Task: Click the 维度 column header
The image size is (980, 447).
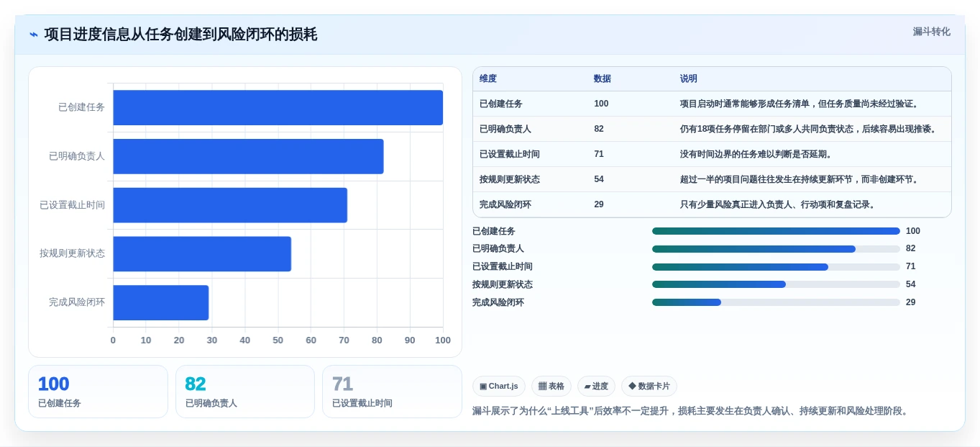Action: click(x=488, y=78)
